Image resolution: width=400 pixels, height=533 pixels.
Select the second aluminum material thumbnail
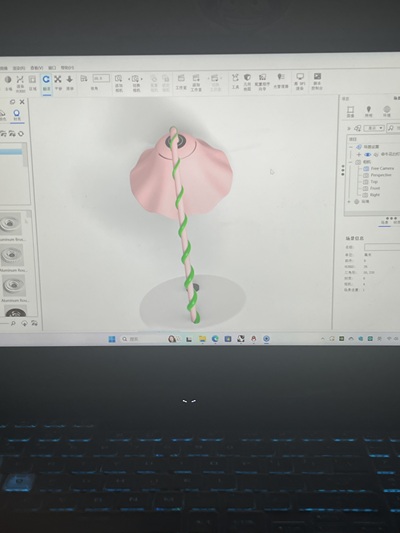(12, 255)
